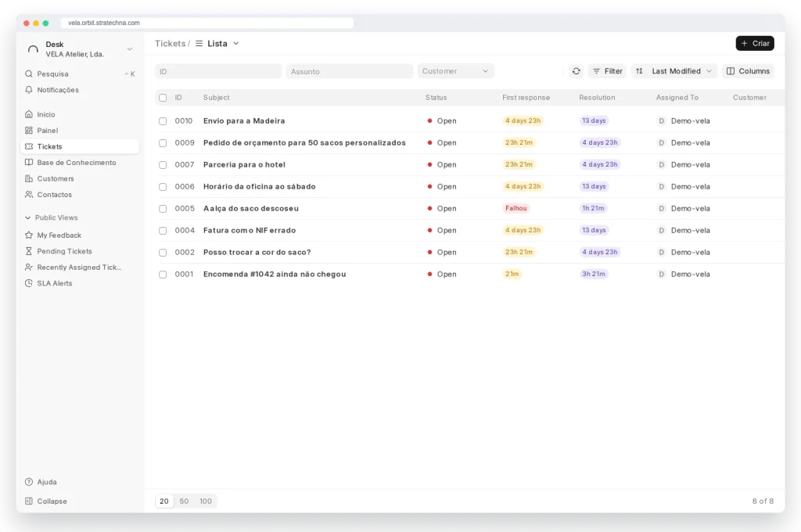Focus the Assunto search field
This screenshot has width=801, height=532.
[350, 71]
